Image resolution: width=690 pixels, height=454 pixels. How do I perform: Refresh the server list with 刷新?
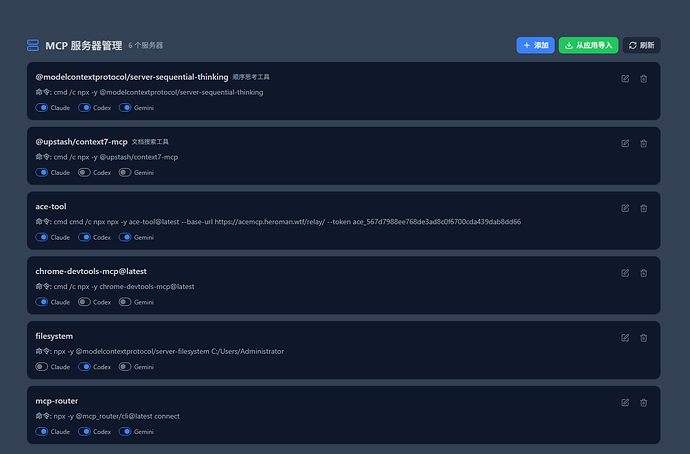pyautogui.click(x=642, y=45)
